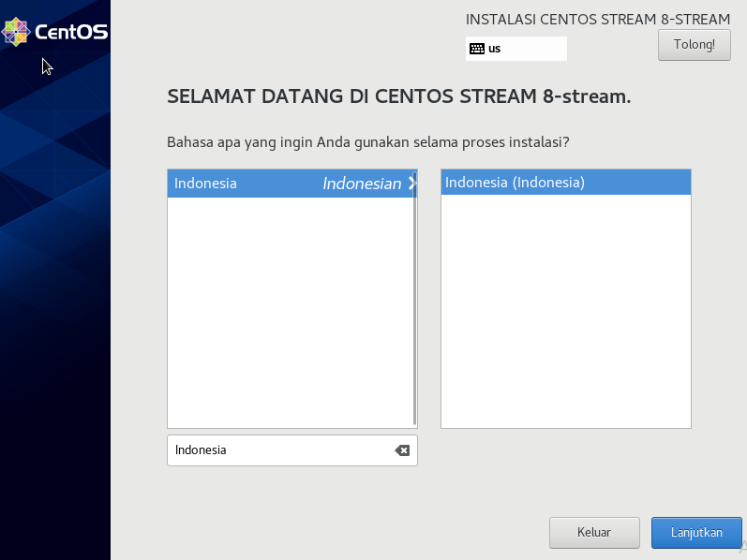Open help with the Tolong! button
The height and width of the screenshot is (560, 747).
coord(695,45)
